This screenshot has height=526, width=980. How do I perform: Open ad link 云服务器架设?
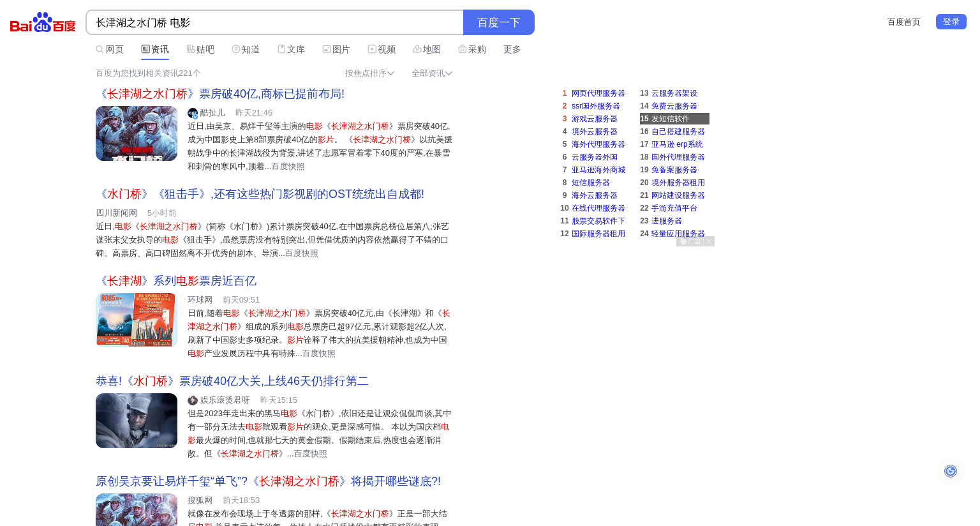(674, 93)
